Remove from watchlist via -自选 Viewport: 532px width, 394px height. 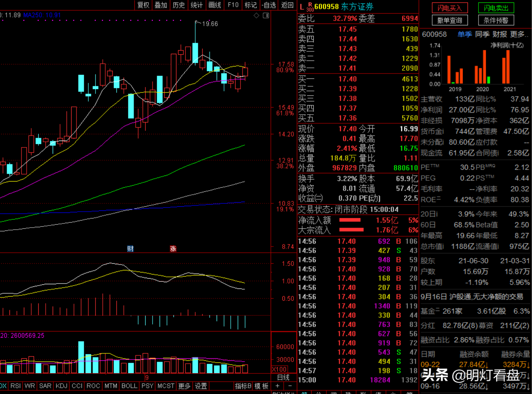click(x=269, y=5)
